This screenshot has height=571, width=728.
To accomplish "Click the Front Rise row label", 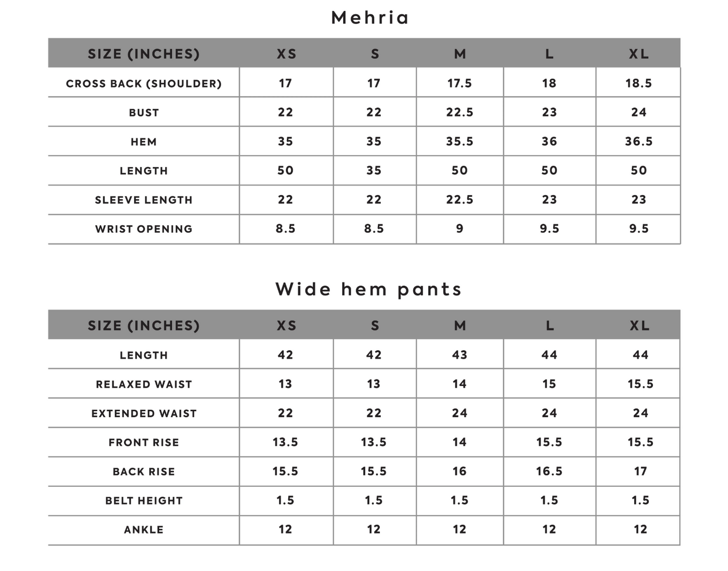I will point(144,442).
